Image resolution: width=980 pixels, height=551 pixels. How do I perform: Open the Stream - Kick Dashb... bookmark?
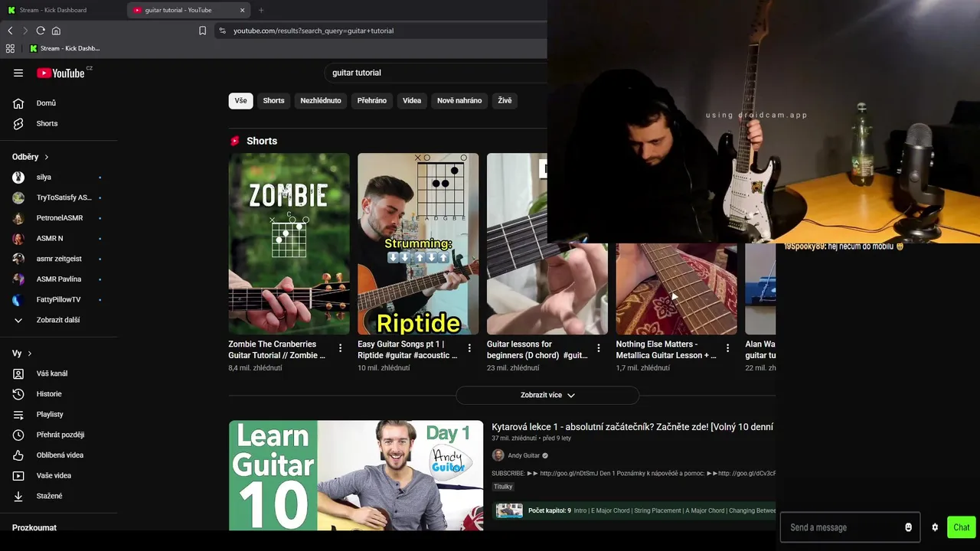point(65,48)
